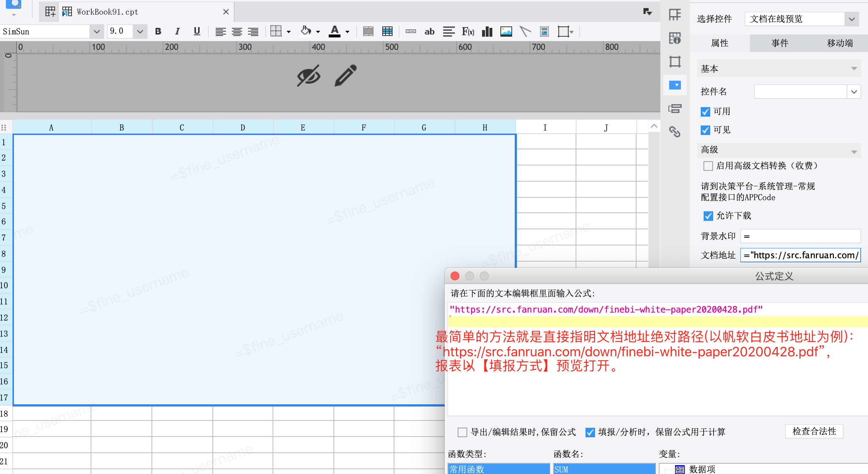The height and width of the screenshot is (474, 868).
Task: Toggle underline formatting
Action: 197,32
